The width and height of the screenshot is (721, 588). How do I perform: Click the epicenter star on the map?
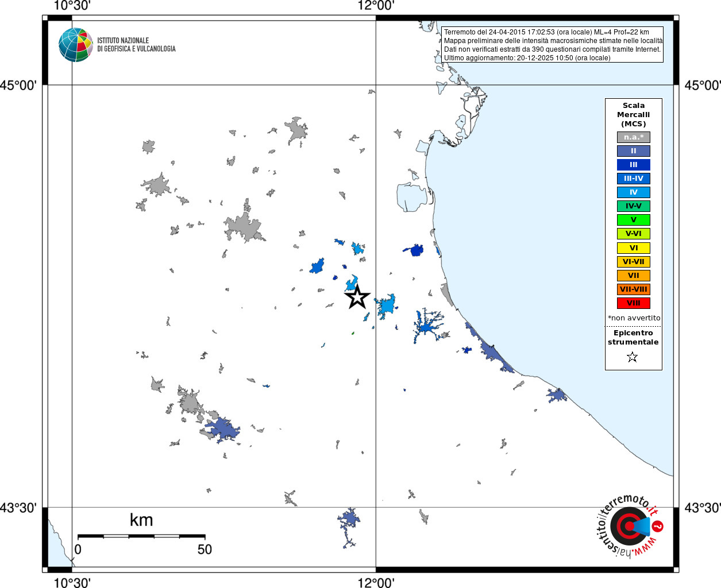[357, 297]
